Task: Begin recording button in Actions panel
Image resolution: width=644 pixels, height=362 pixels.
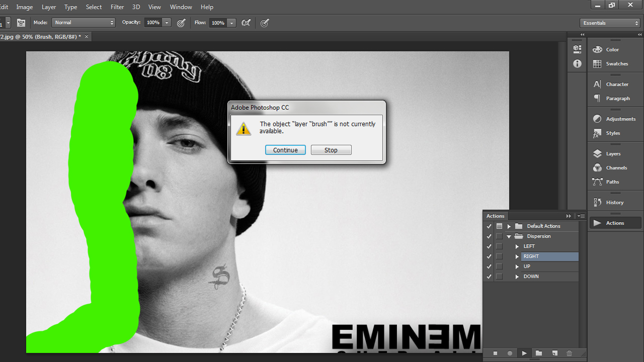Action: pos(510,353)
